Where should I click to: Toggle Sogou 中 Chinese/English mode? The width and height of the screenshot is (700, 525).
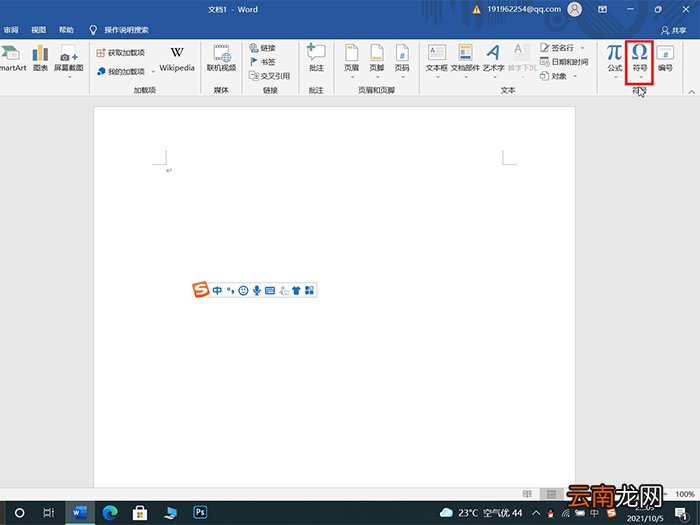(x=217, y=291)
